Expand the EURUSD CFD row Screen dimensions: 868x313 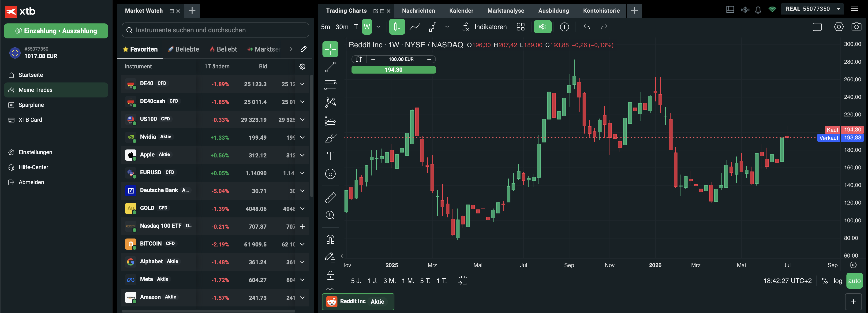click(302, 173)
